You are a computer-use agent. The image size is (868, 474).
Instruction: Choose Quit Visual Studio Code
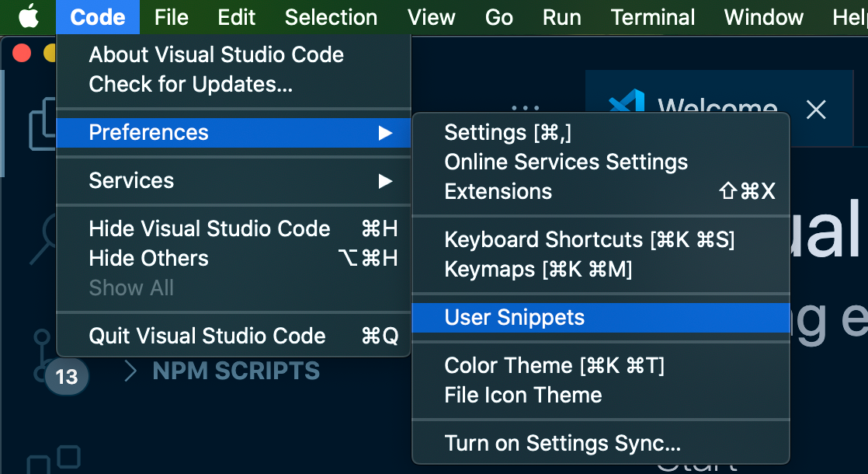click(233, 336)
